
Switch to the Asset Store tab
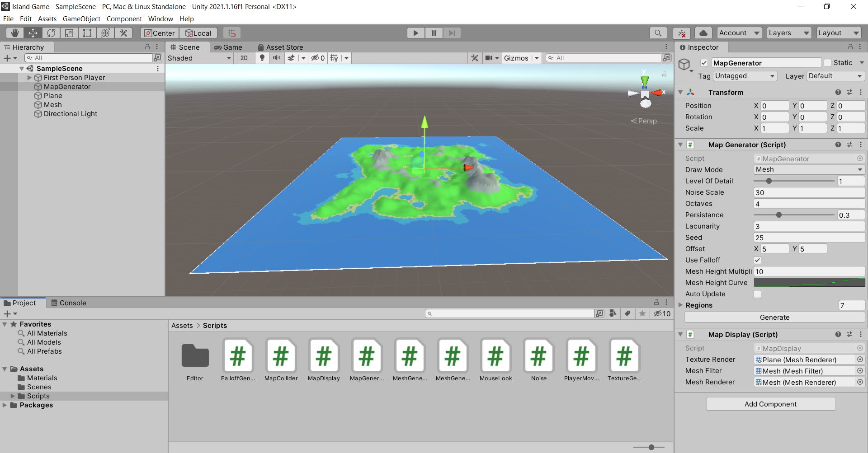pyautogui.click(x=280, y=47)
